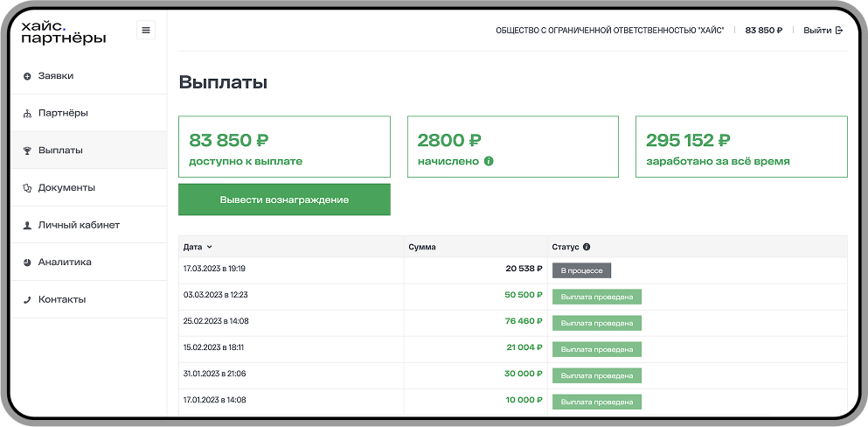
Task: Click the Контакты phone icon
Action: [27, 300]
